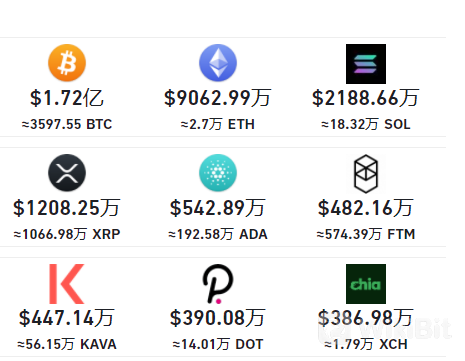The height and width of the screenshot is (361, 465).
Task: Open the $447.14万 KAVA value
Action: 67,318
